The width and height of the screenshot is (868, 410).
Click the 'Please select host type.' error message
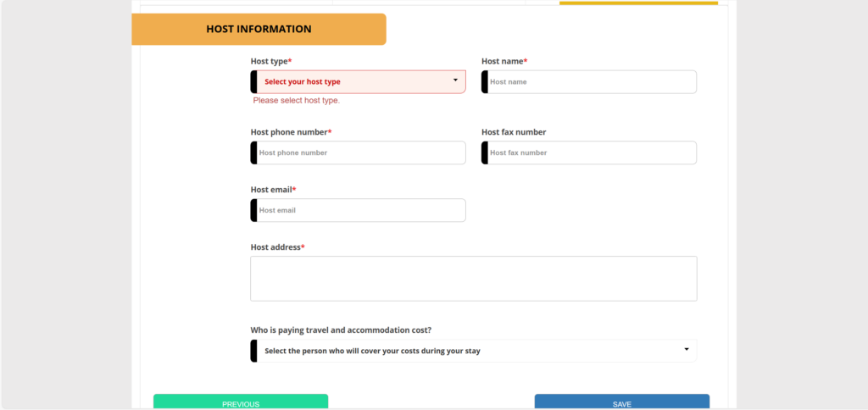tap(296, 101)
